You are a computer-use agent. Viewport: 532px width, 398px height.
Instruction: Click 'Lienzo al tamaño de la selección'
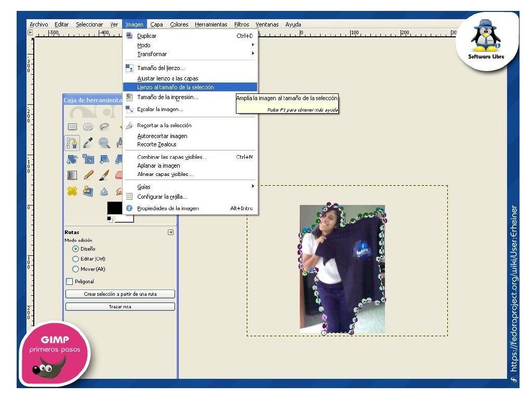(175, 87)
